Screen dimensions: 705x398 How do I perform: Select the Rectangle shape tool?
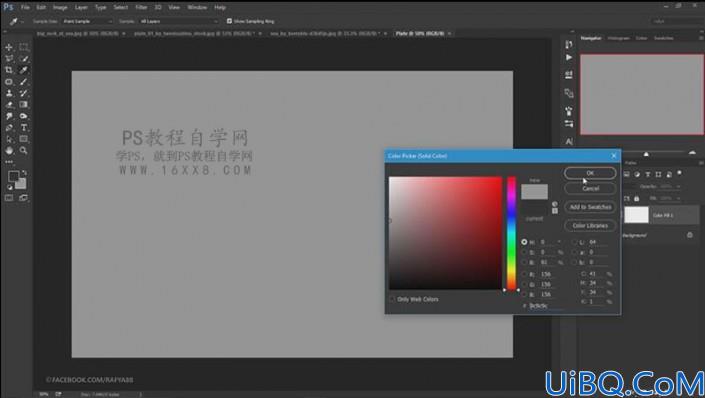click(x=23, y=139)
